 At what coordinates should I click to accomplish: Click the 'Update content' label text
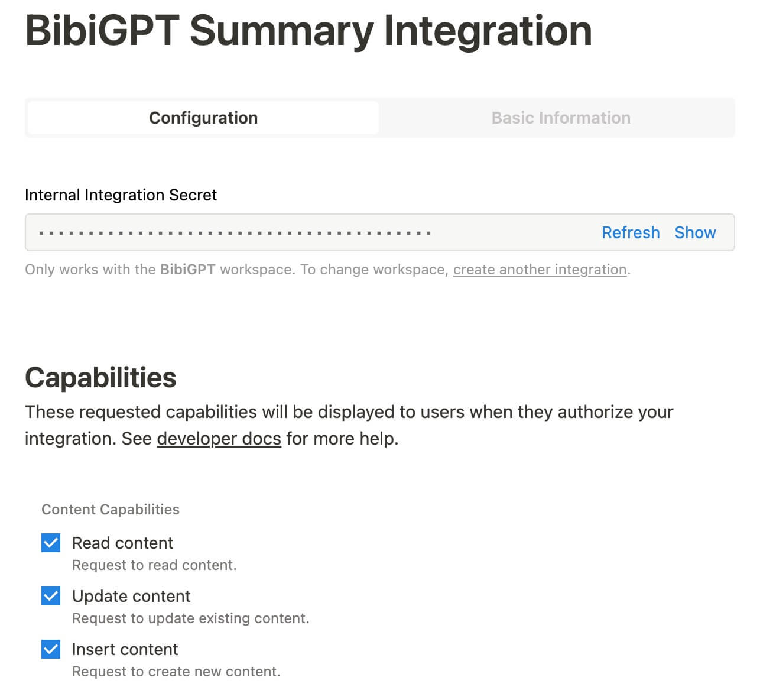click(x=131, y=596)
